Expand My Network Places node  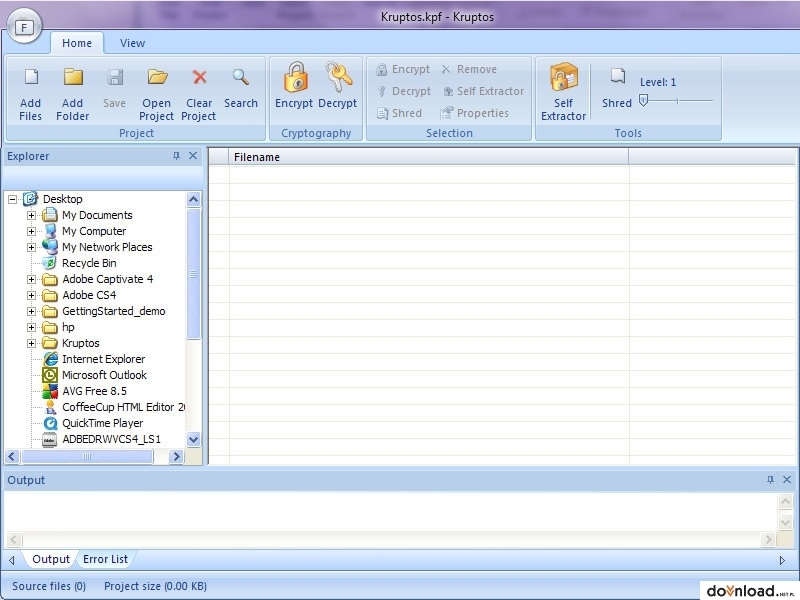[31, 247]
